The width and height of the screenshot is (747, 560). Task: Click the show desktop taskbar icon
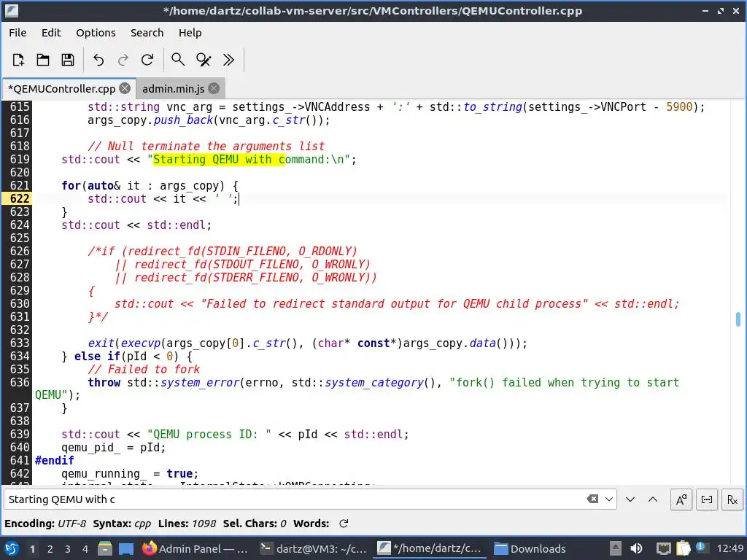pos(126,548)
